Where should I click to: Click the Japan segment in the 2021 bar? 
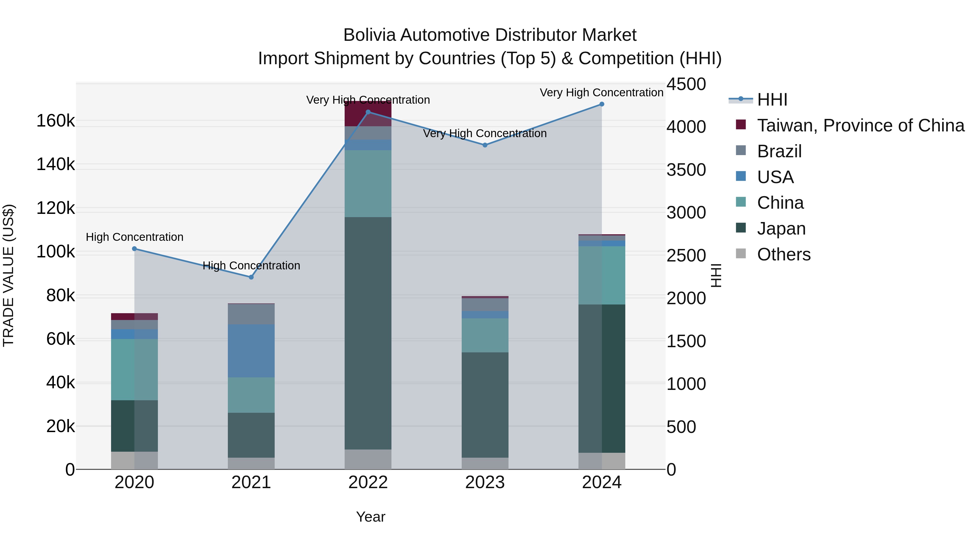click(251, 435)
